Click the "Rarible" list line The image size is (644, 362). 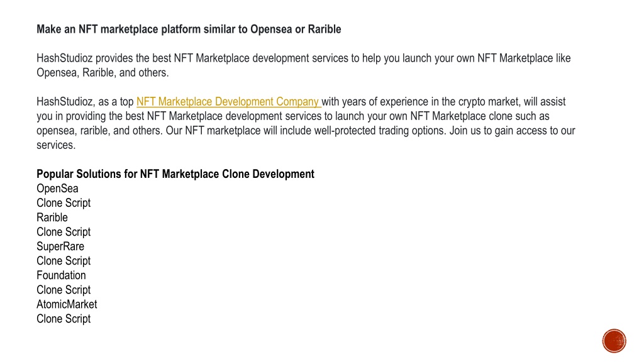pos(52,217)
